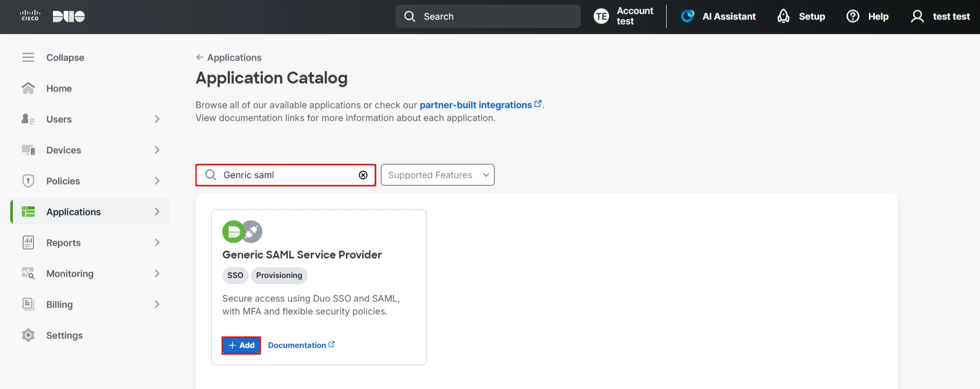This screenshot has width=980, height=389.
Task: Click the Generic SAML Service Provider title
Action: (302, 255)
